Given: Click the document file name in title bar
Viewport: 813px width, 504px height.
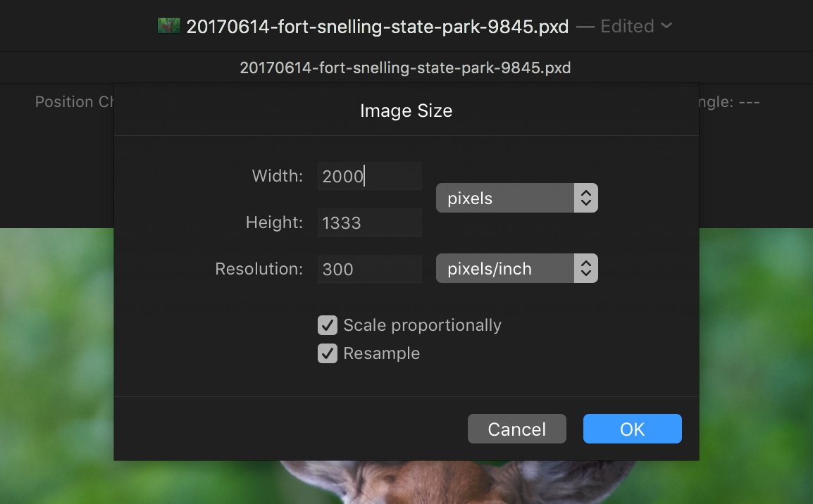Looking at the screenshot, I should coord(377,27).
